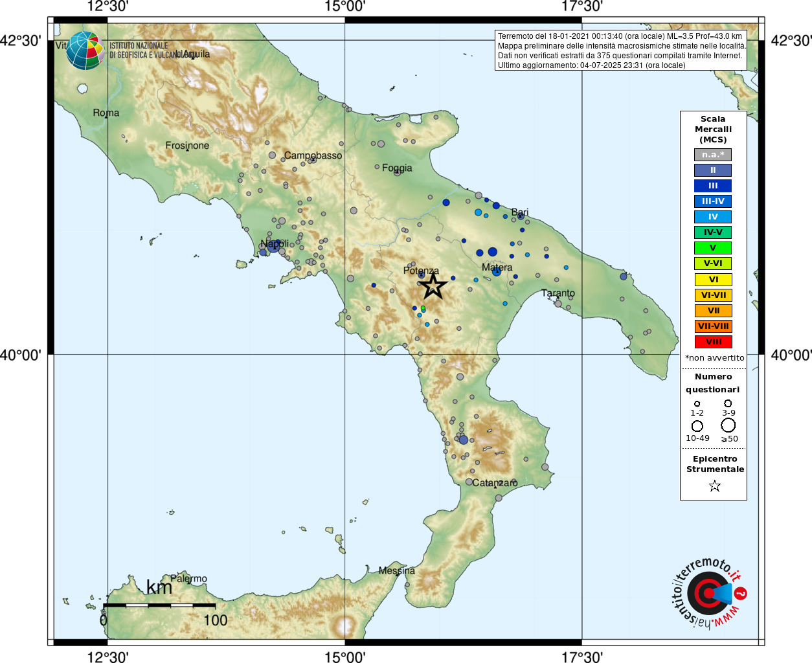
Task: Click the Foggia city label
Action: (x=397, y=168)
